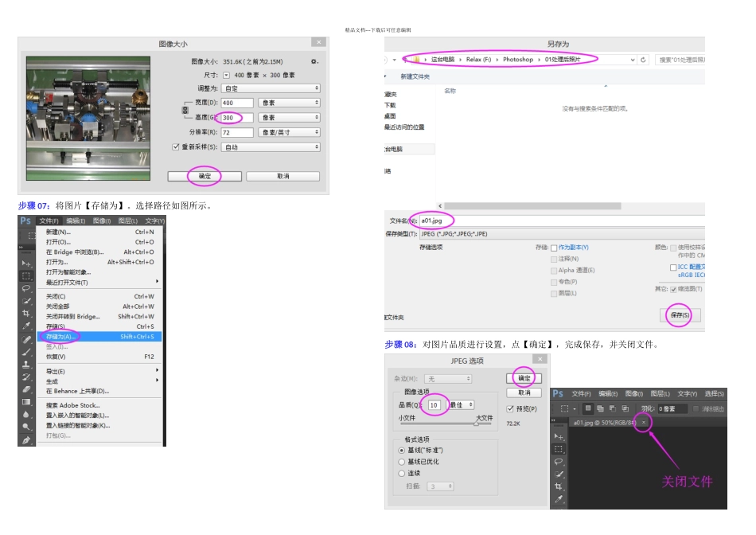The image size is (756, 535).
Task: Click the 文件名 field containing a01.jpg
Action: 562,221
